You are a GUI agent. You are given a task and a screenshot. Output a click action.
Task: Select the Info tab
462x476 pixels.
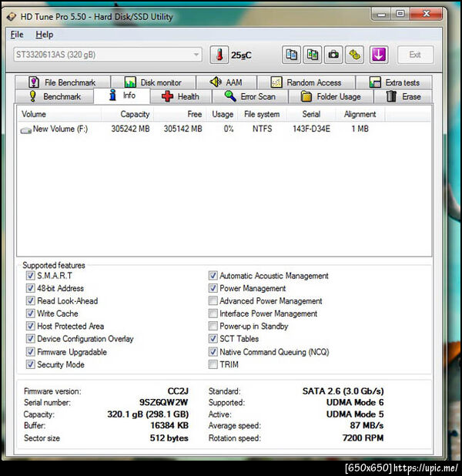click(122, 96)
